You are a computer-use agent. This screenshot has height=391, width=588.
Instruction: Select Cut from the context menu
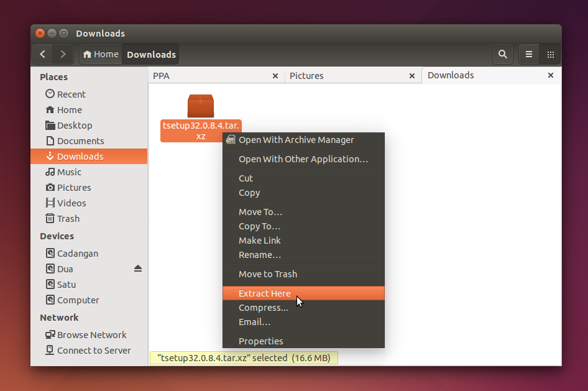pos(303,178)
